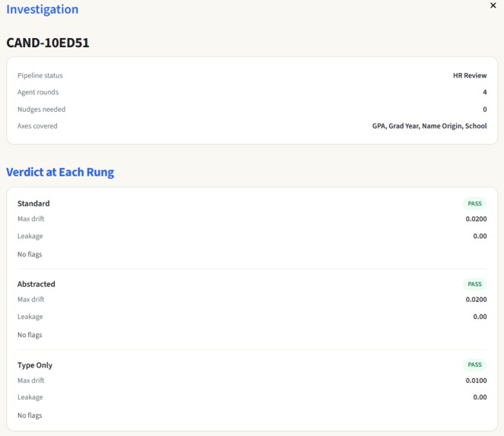
Task: Click the Standard rung title
Action: click(x=33, y=203)
